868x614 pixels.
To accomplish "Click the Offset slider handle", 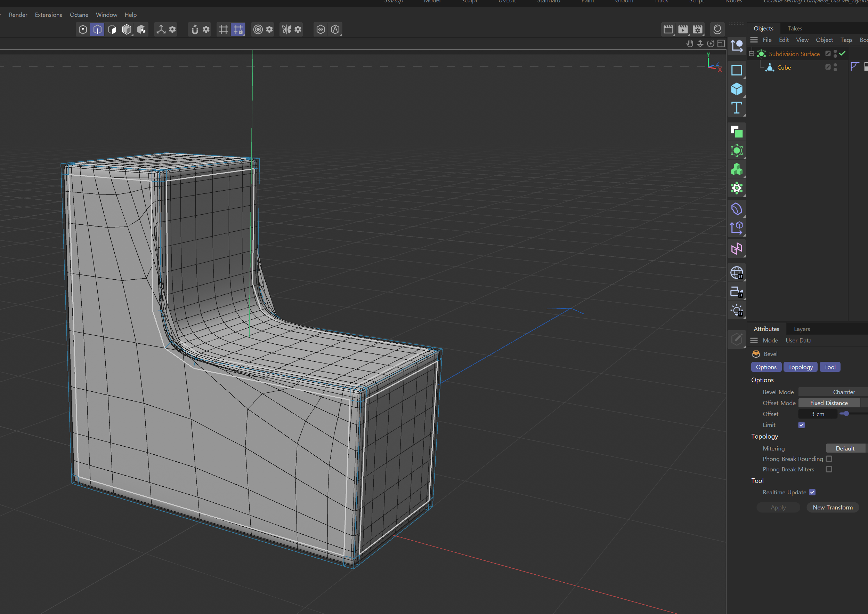I will click(846, 414).
